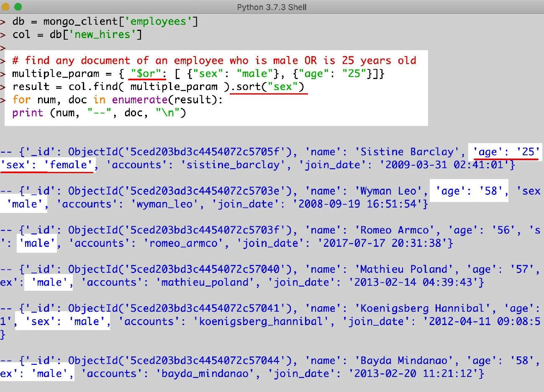Viewport: 544px width, 392px height.
Task: Click the 'new_hires' collection string
Action: tap(103, 35)
